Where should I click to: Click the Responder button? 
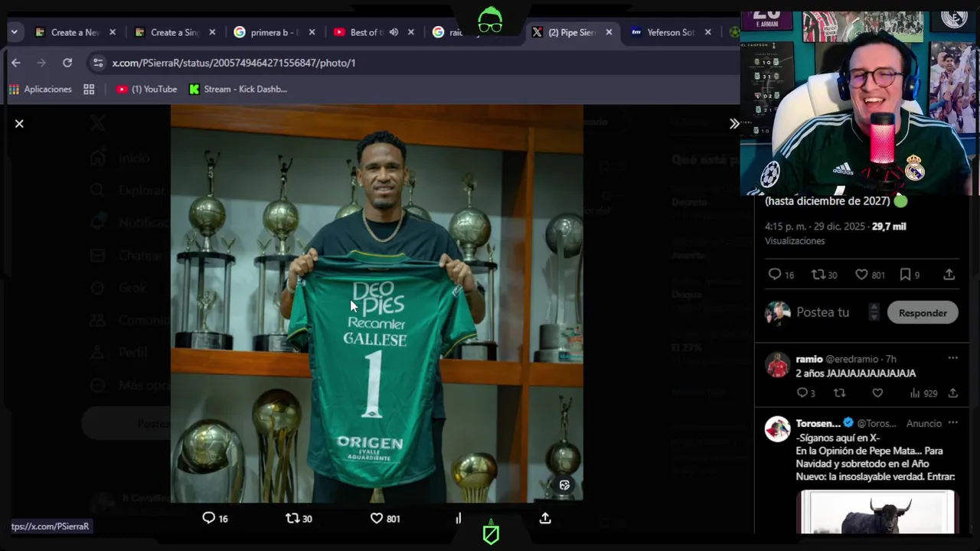pyautogui.click(x=923, y=312)
